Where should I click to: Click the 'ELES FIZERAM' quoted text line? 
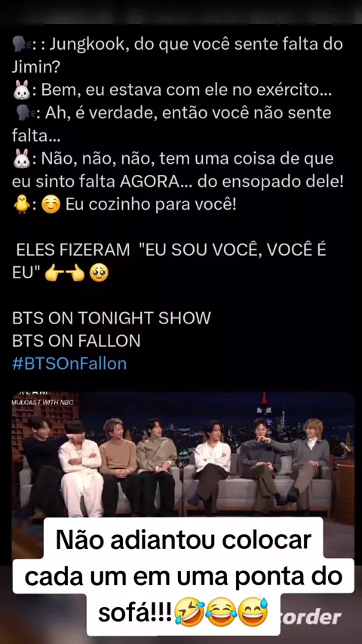[x=171, y=250]
